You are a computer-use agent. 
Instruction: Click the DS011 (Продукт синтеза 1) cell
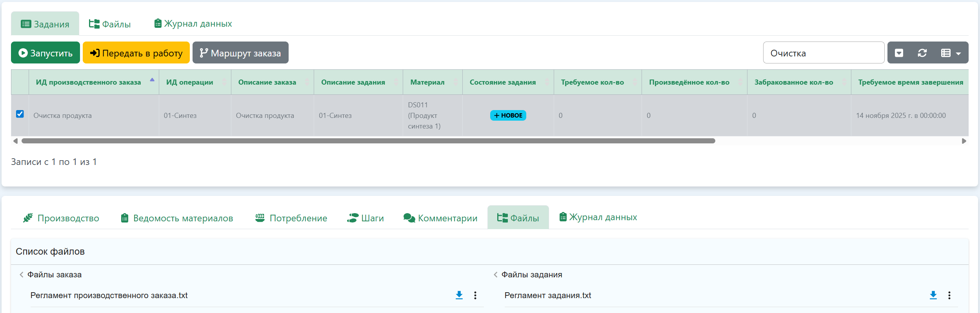pos(433,116)
